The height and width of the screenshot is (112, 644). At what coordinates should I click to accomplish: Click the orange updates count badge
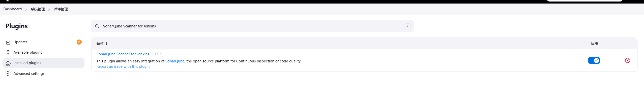79,42
